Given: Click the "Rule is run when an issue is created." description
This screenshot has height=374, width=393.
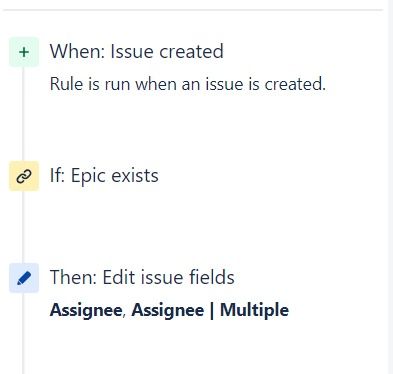Looking at the screenshot, I should tap(188, 84).
